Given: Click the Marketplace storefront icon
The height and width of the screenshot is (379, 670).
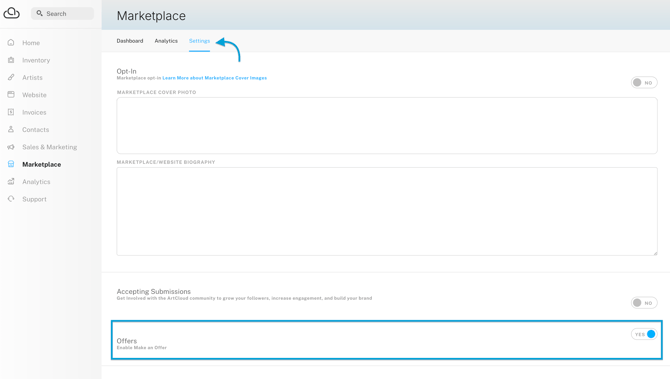Looking at the screenshot, I should (x=11, y=164).
